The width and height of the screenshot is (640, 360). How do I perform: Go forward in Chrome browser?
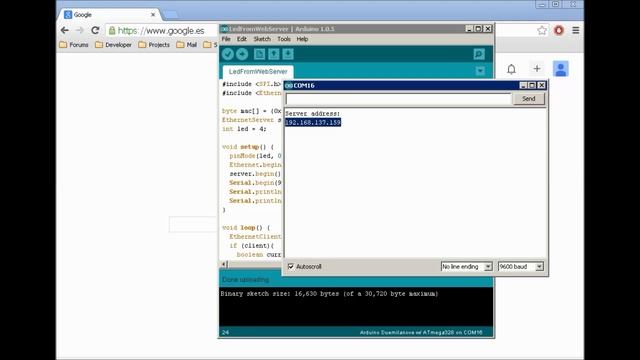click(x=80, y=30)
